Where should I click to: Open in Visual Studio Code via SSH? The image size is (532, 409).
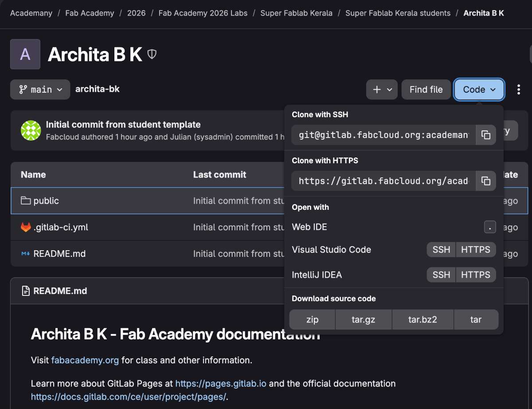pyautogui.click(x=441, y=250)
